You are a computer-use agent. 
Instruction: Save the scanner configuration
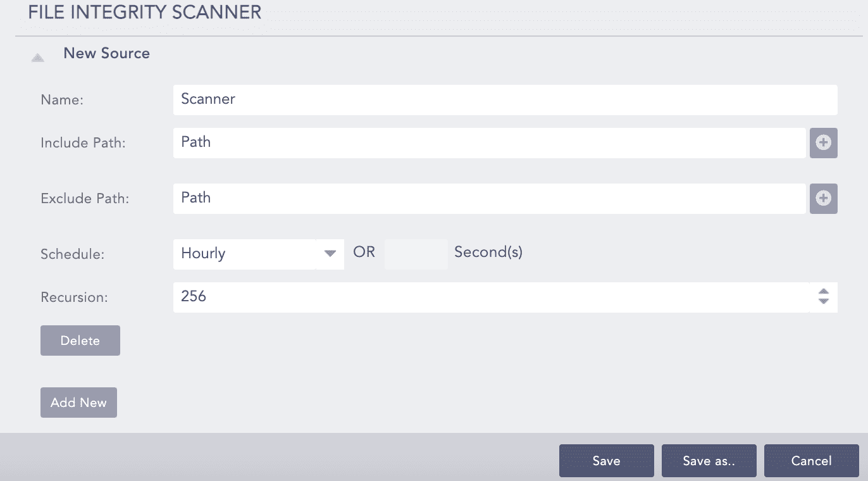(606, 461)
